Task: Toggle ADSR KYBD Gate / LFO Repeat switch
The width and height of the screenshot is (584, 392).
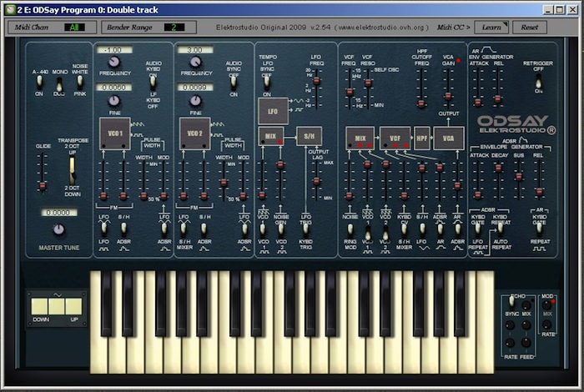Action: click(x=477, y=229)
